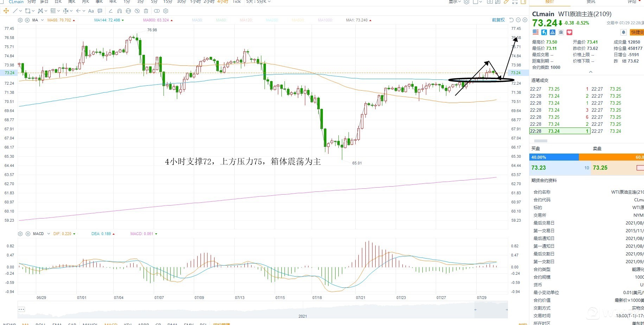Delete all drawings with trash icon
Image resolution: width=644 pixels, height=325 pixels.
[x=146, y=11]
